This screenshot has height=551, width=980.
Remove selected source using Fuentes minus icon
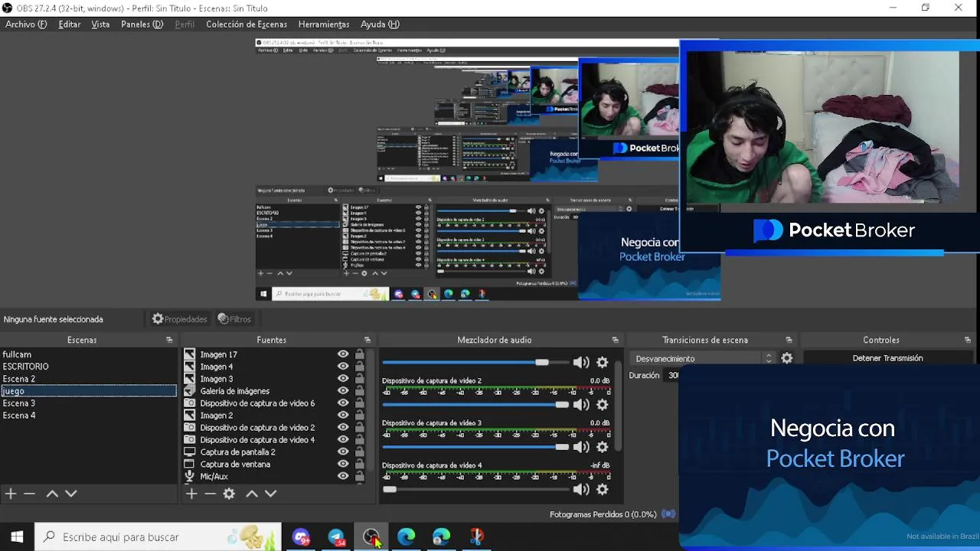(210, 494)
